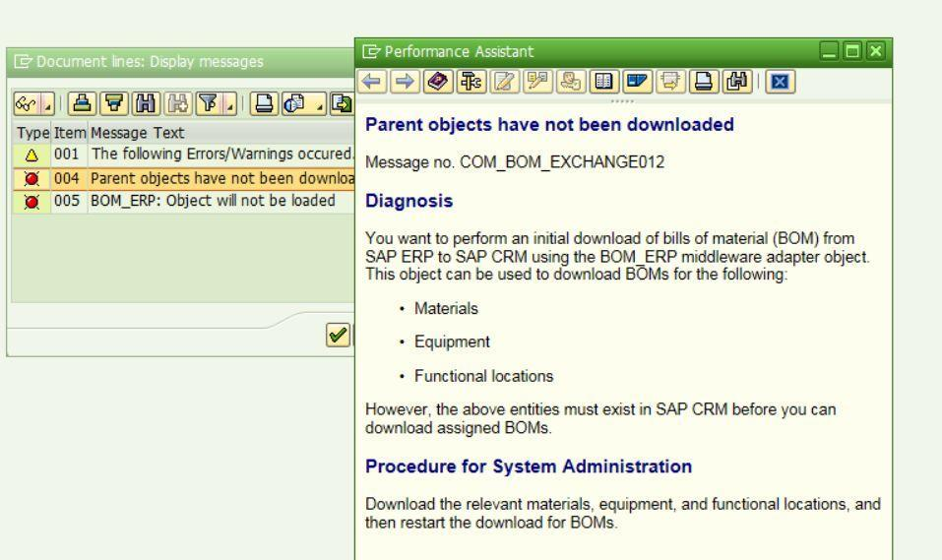Select item number 001 cell
Viewport: 942px width, 560px height.
click(67, 155)
